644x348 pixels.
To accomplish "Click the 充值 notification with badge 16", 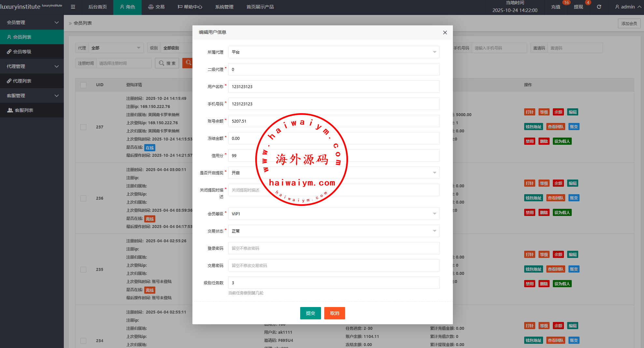I will pyautogui.click(x=555, y=7).
